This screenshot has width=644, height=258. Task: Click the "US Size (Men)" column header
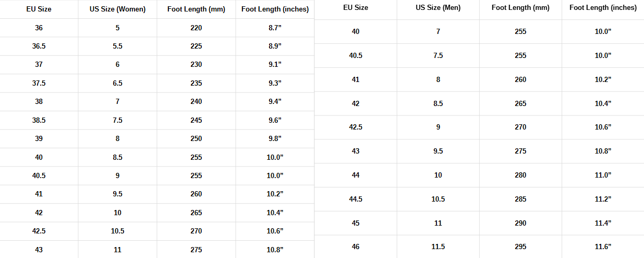438,8
